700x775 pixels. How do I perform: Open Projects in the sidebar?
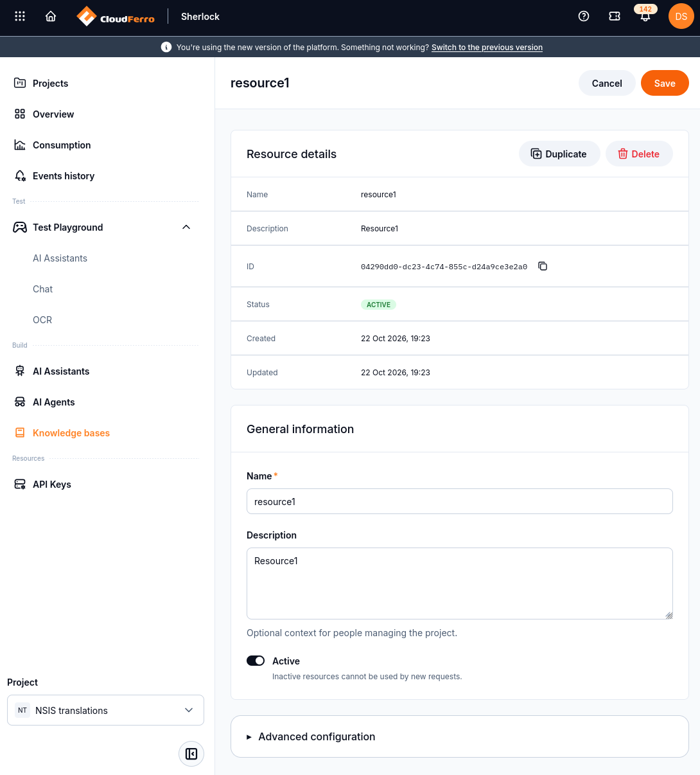[x=50, y=83]
